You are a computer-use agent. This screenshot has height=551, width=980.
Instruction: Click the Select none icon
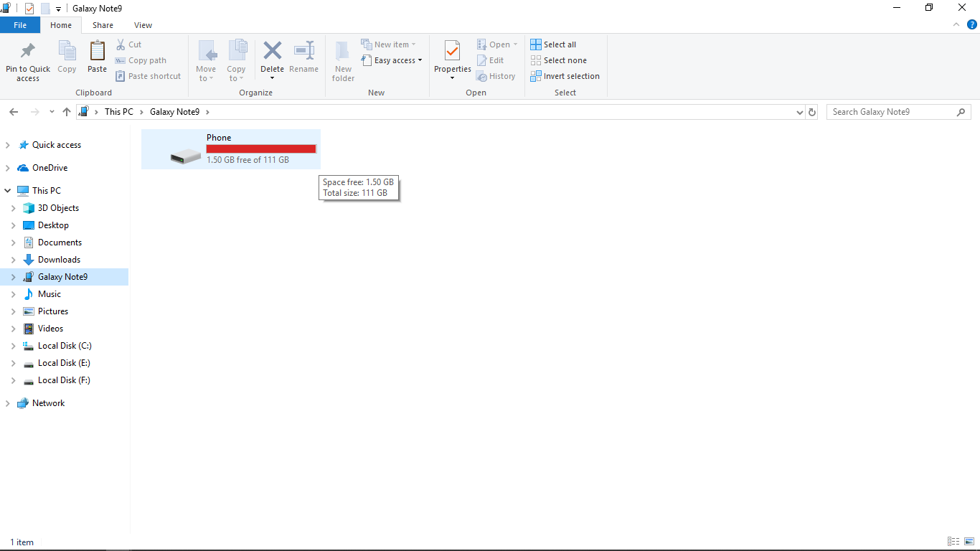tap(536, 60)
